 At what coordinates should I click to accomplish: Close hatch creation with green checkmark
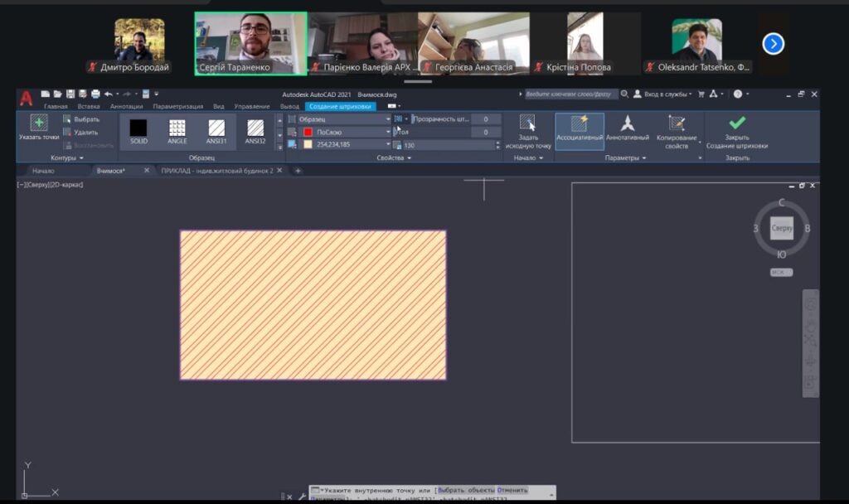(x=736, y=124)
